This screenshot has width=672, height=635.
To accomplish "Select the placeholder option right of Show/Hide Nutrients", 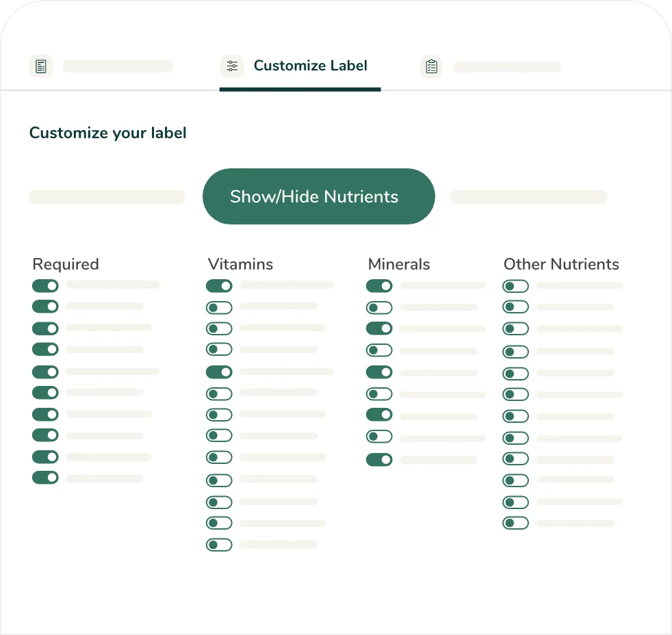I will (x=528, y=197).
